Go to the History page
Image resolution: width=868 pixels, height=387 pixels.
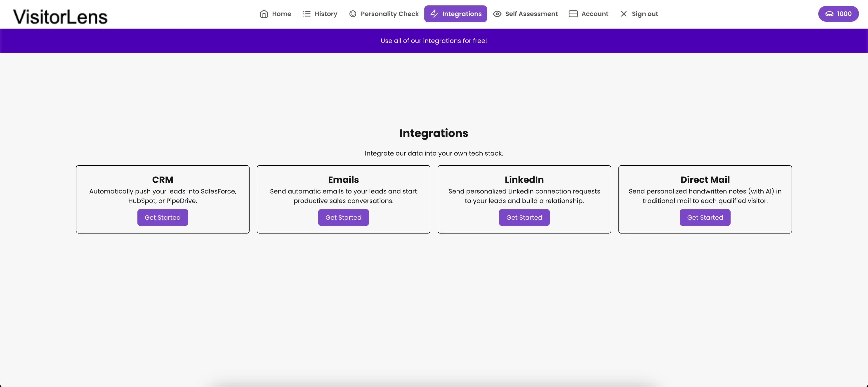325,14
